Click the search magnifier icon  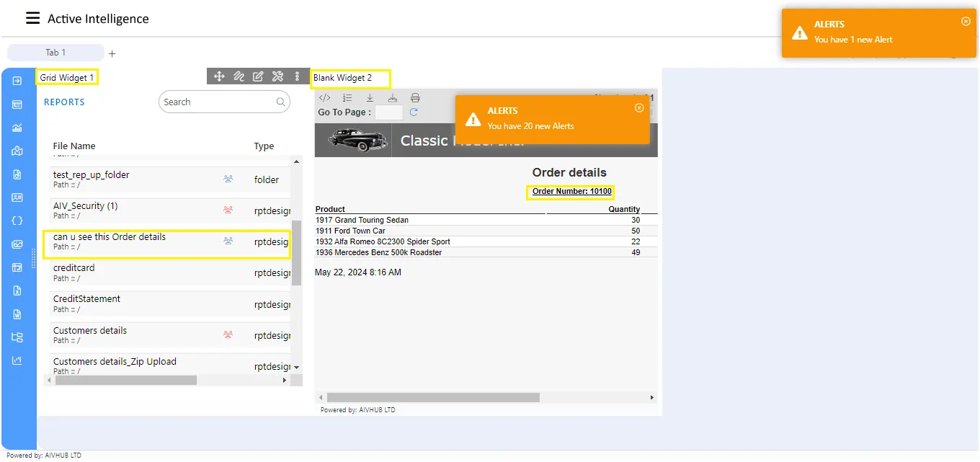(280, 102)
